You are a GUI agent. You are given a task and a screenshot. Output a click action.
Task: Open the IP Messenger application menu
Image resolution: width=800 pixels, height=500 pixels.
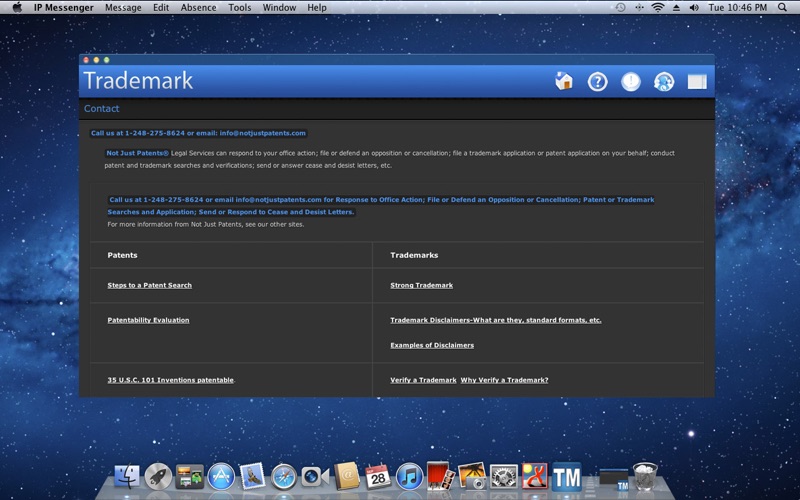(64, 8)
